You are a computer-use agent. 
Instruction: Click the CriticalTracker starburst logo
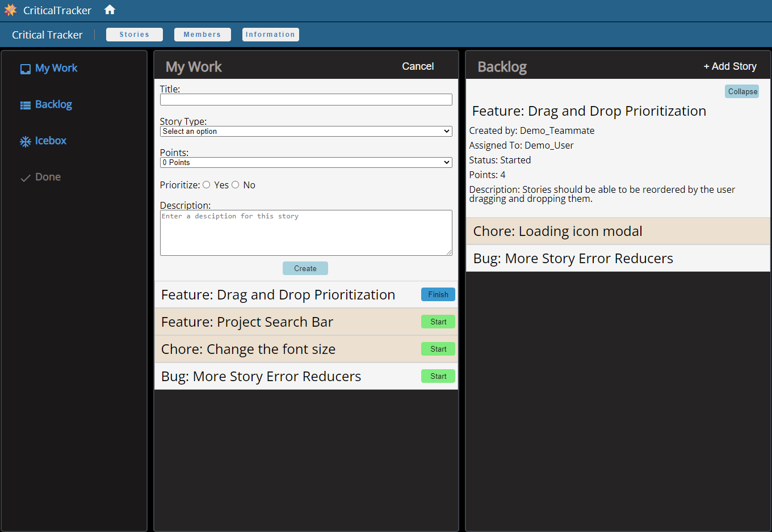click(x=10, y=10)
